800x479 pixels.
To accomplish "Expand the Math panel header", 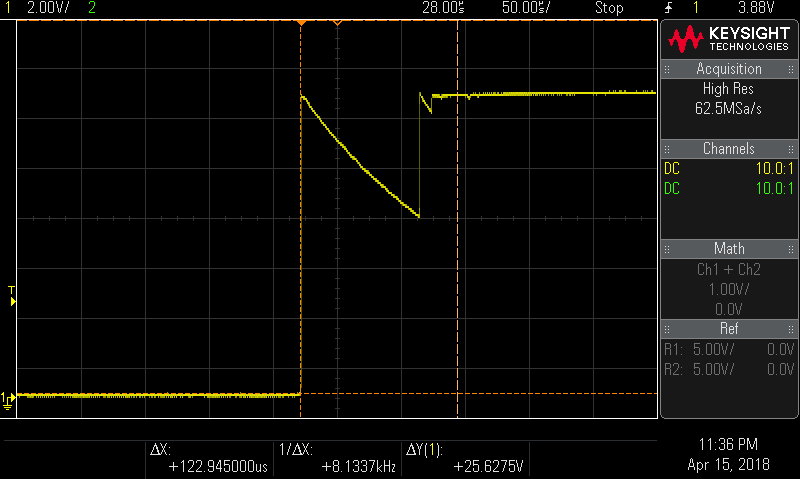I will (x=729, y=248).
